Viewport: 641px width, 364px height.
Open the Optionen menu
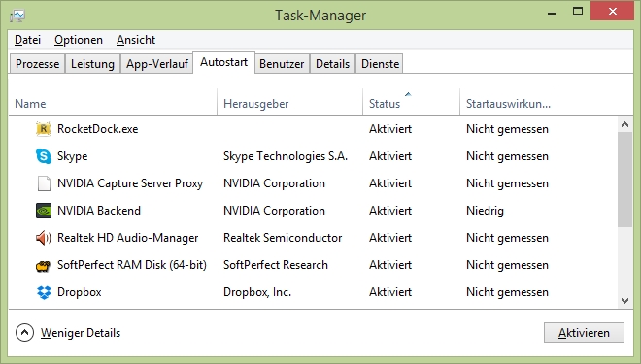79,40
